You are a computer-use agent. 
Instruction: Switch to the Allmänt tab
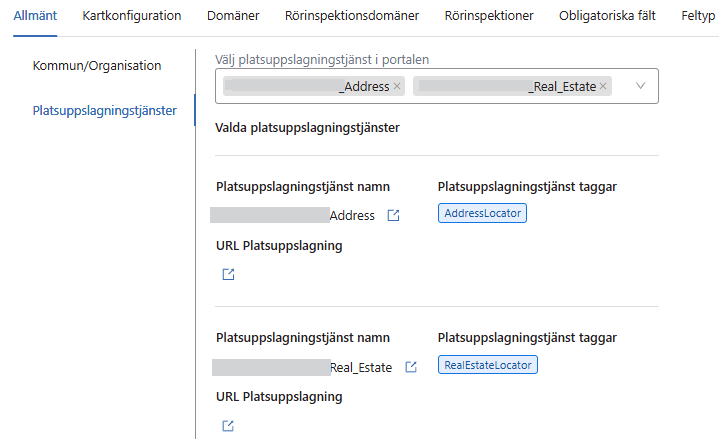pyautogui.click(x=35, y=15)
